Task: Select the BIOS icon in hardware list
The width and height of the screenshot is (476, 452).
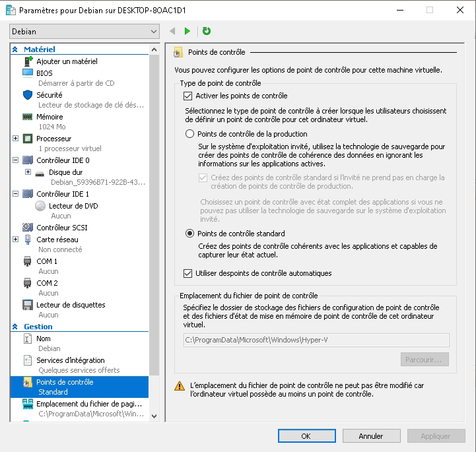Action: (x=28, y=73)
